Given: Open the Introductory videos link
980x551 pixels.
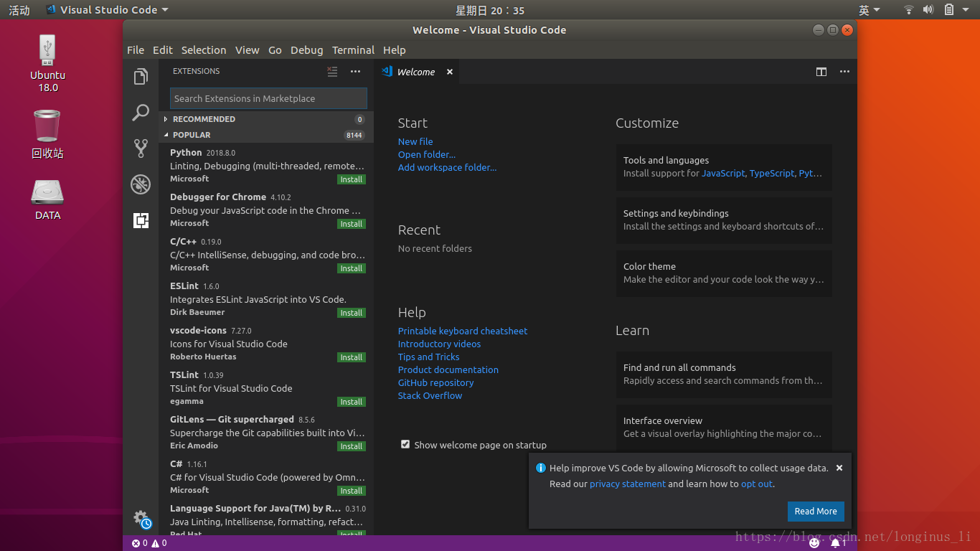Looking at the screenshot, I should pyautogui.click(x=439, y=344).
